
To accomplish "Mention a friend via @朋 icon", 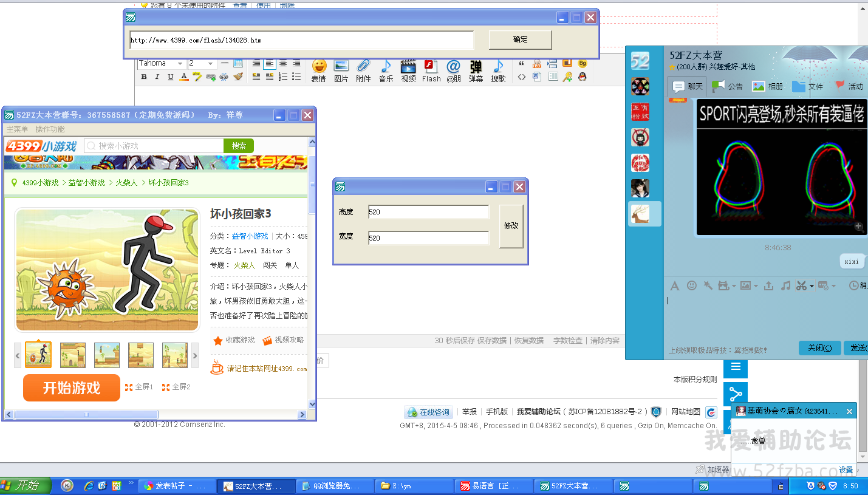I will [454, 70].
